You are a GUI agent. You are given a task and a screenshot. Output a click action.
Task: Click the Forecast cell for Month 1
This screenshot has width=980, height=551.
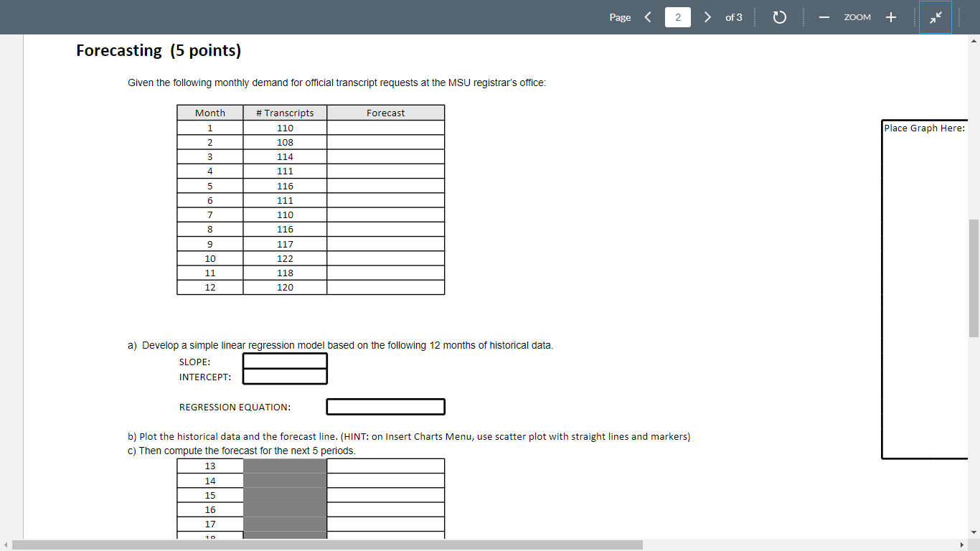[x=385, y=127]
